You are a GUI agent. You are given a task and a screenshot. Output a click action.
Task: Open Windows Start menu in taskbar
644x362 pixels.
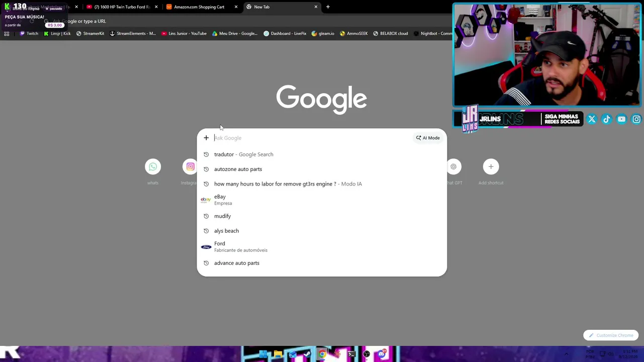[263, 354]
